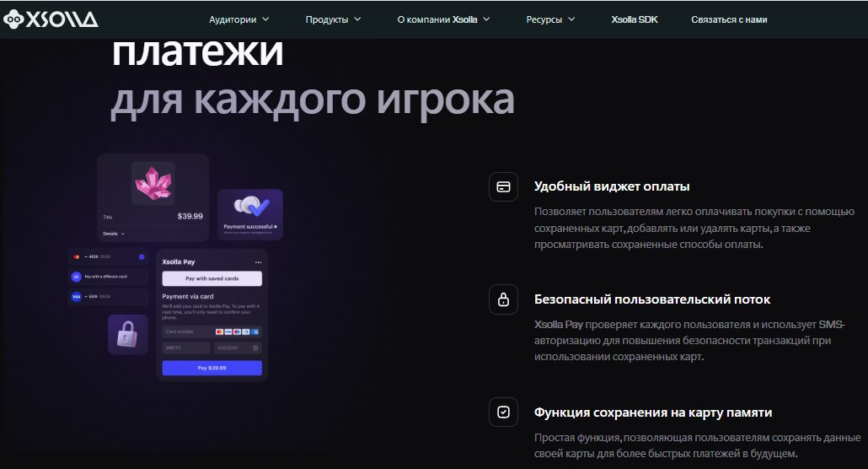Click the Mastercard saved card icon

tap(76, 256)
